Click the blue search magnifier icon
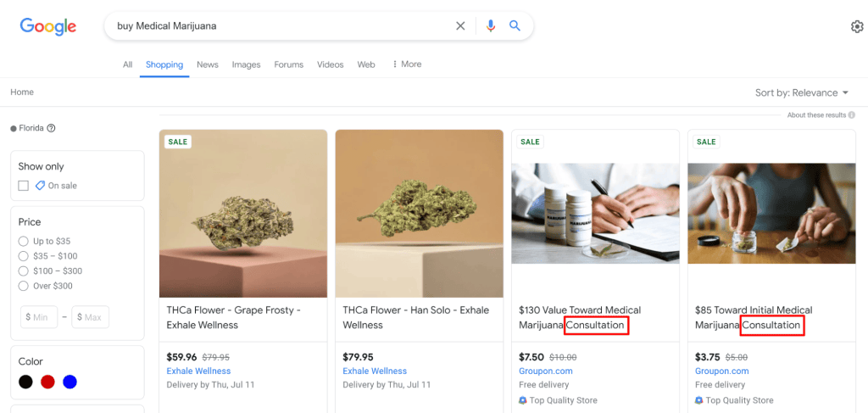This screenshot has height=413, width=868. [x=515, y=26]
